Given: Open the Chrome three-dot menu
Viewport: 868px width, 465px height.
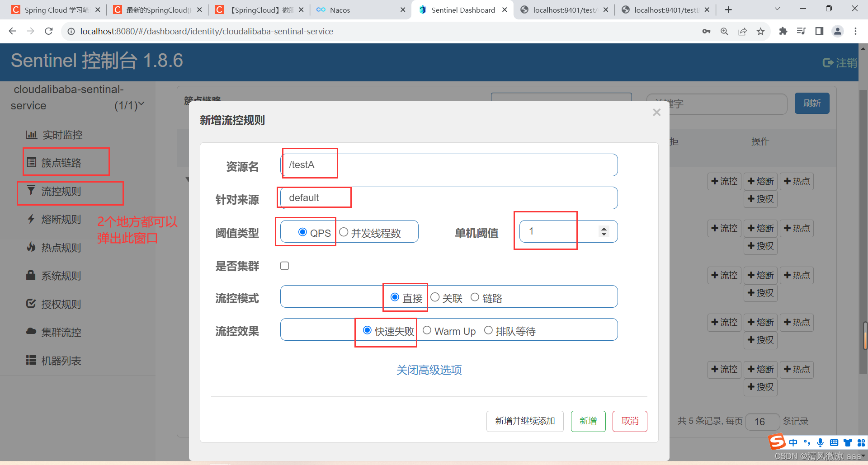Looking at the screenshot, I should (855, 31).
